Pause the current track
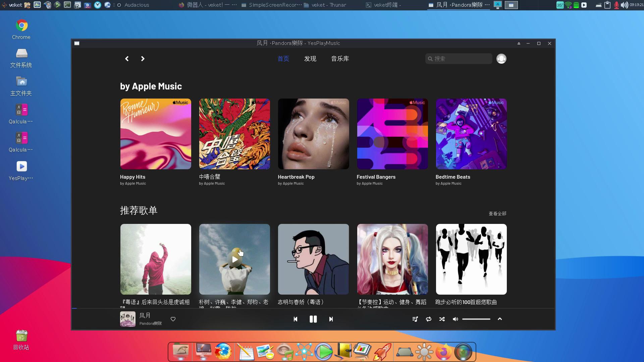 (x=313, y=319)
